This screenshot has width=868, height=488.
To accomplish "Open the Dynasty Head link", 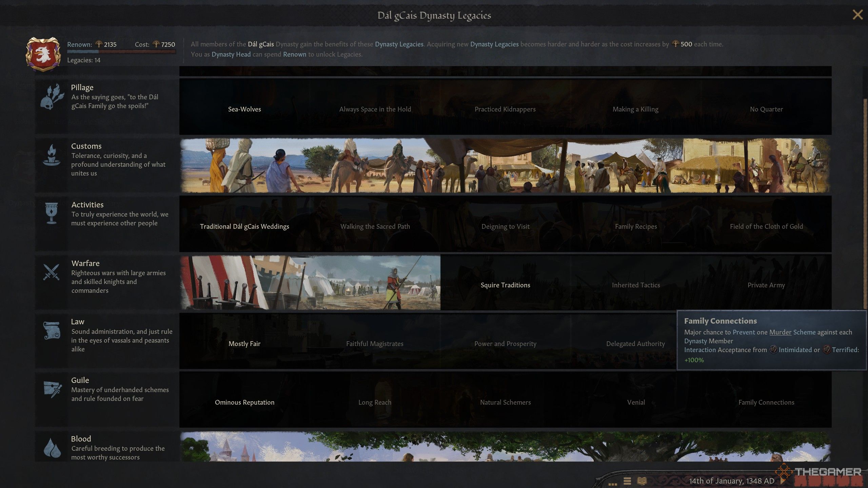I will coord(231,54).
